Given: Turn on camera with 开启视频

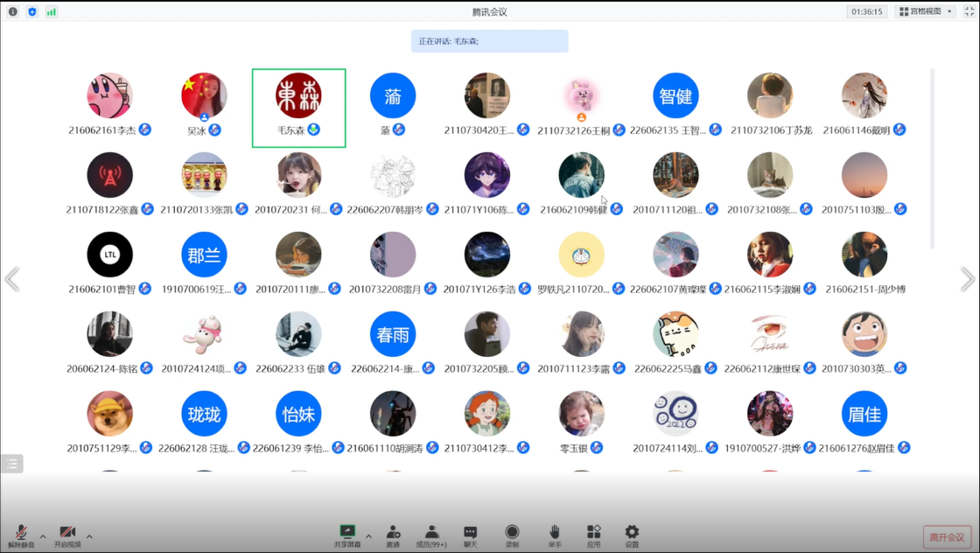Looking at the screenshot, I should click(x=67, y=535).
